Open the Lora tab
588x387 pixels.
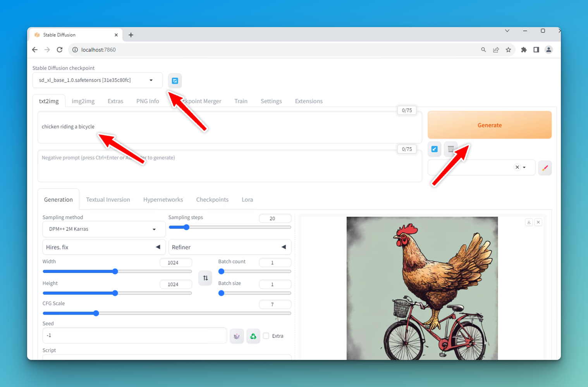point(247,200)
